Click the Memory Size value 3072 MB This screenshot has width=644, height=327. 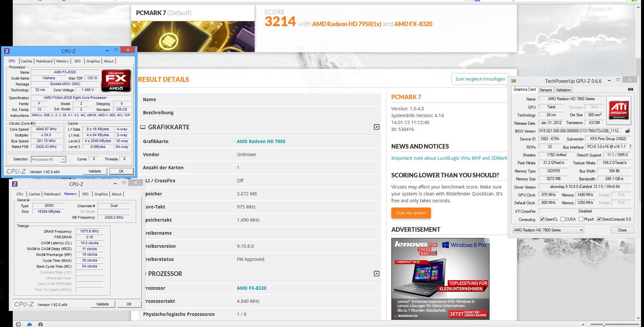click(x=553, y=179)
